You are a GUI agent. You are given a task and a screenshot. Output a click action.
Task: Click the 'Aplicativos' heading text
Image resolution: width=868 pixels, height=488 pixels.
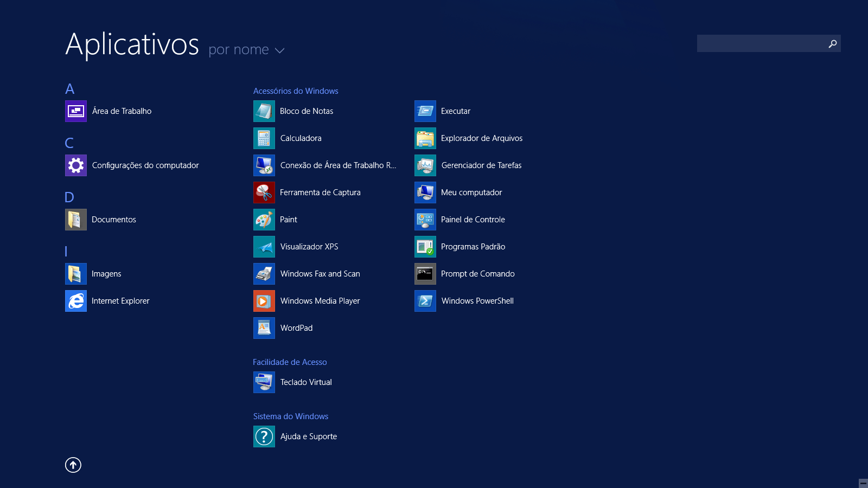132,44
